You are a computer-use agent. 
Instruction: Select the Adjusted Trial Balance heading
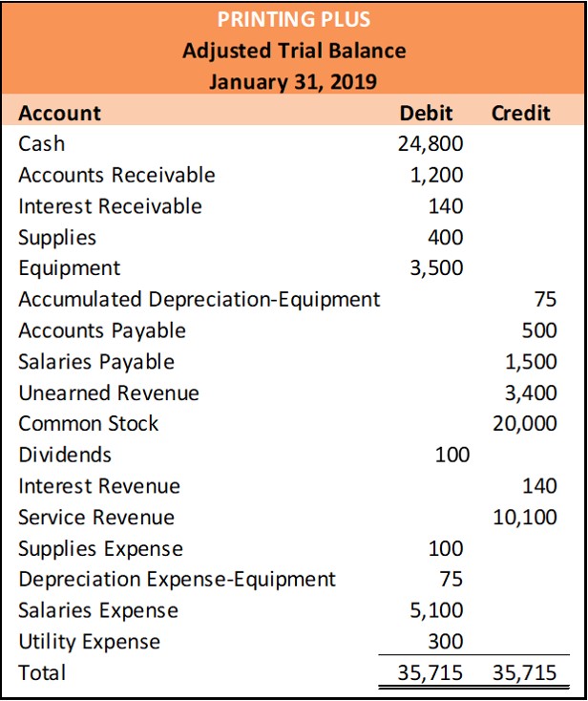pyautogui.click(x=294, y=51)
